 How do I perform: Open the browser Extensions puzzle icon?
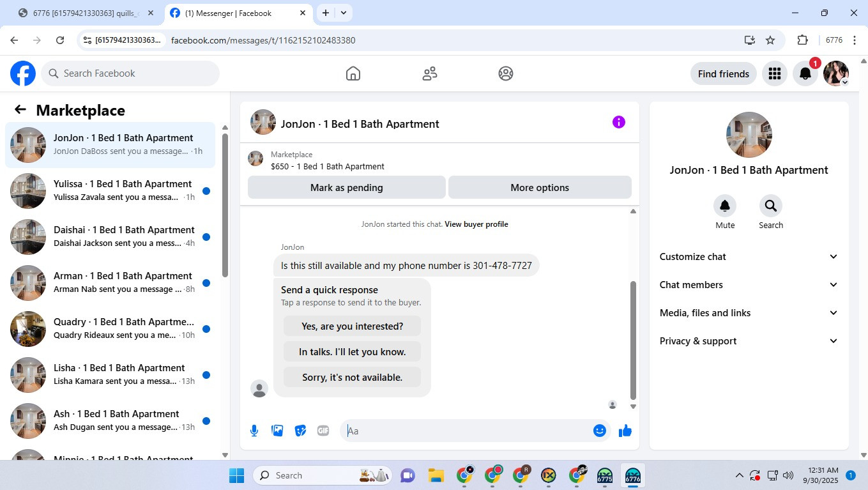(802, 40)
